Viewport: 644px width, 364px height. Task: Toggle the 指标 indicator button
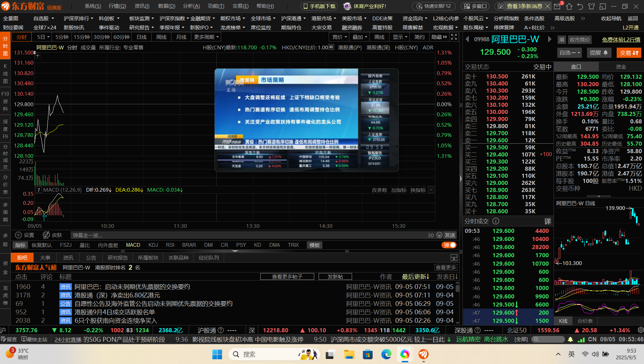20,245
